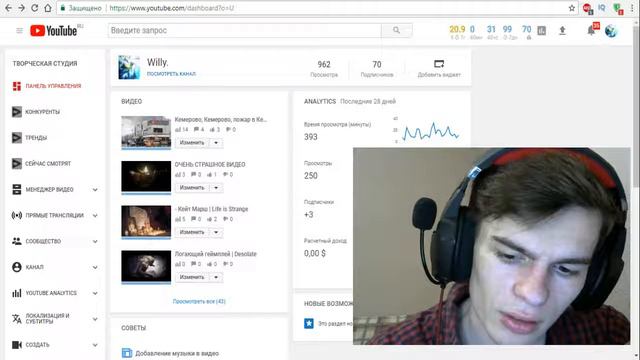Viewport: 640px width, 360px height.
Task: Expand the Сообщество section
Action: coord(95,242)
